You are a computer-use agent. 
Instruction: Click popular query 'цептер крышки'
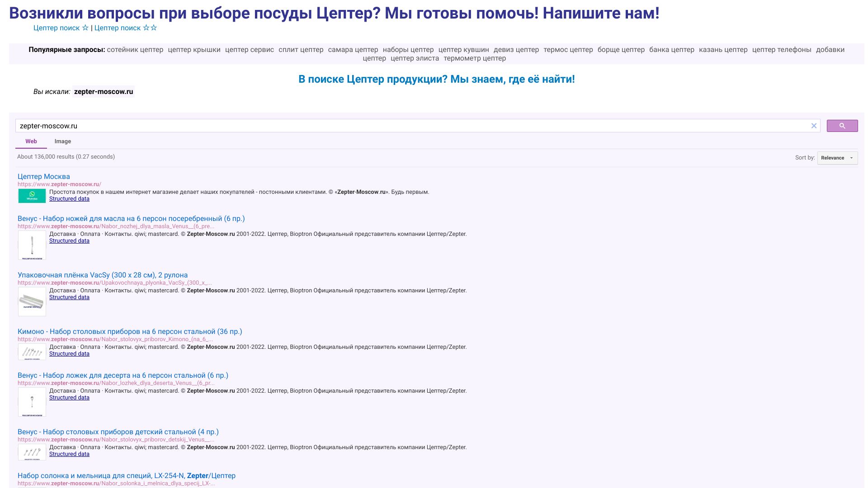194,50
